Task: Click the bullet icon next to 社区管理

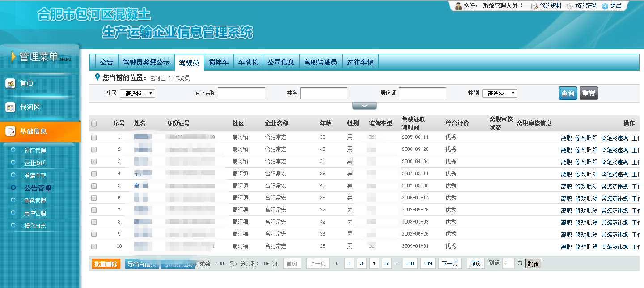Action: (13, 150)
